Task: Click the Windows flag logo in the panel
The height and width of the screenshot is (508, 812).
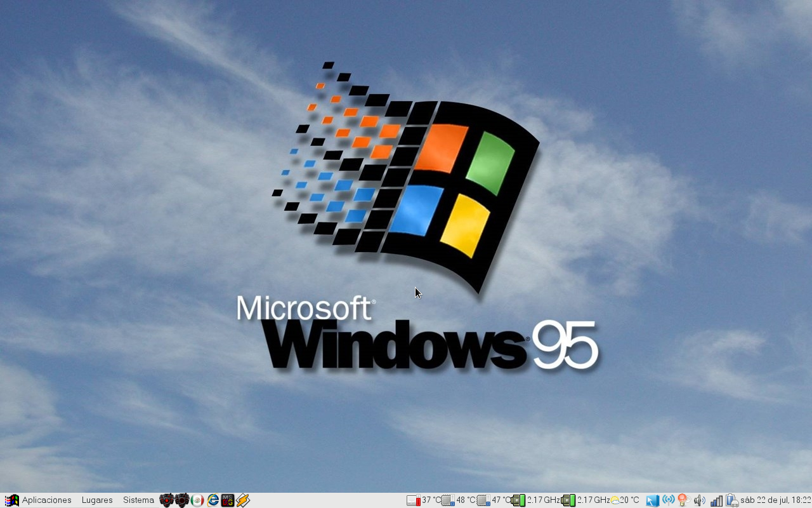Action: click(11, 500)
